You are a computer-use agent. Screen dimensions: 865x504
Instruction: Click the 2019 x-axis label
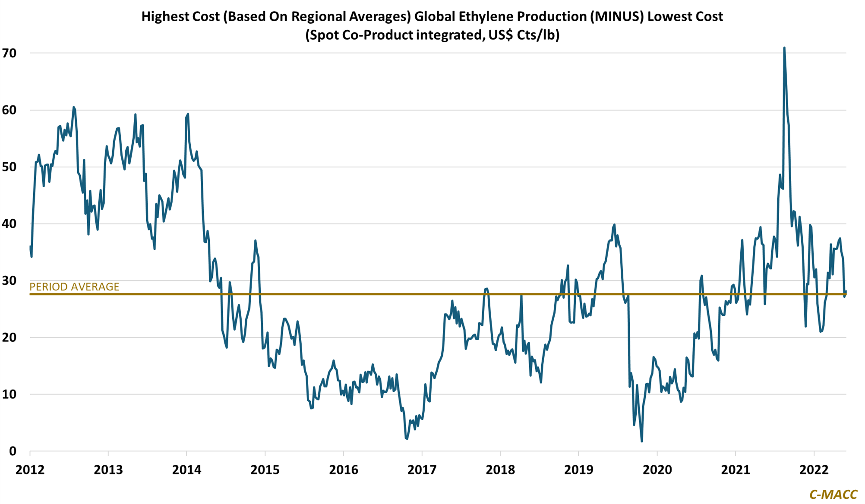pyautogui.click(x=578, y=469)
